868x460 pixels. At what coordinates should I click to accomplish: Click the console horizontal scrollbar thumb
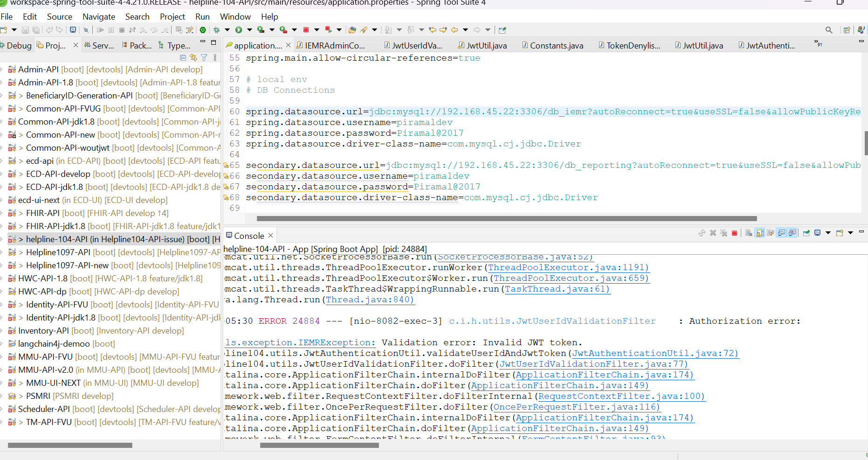(x=319, y=445)
